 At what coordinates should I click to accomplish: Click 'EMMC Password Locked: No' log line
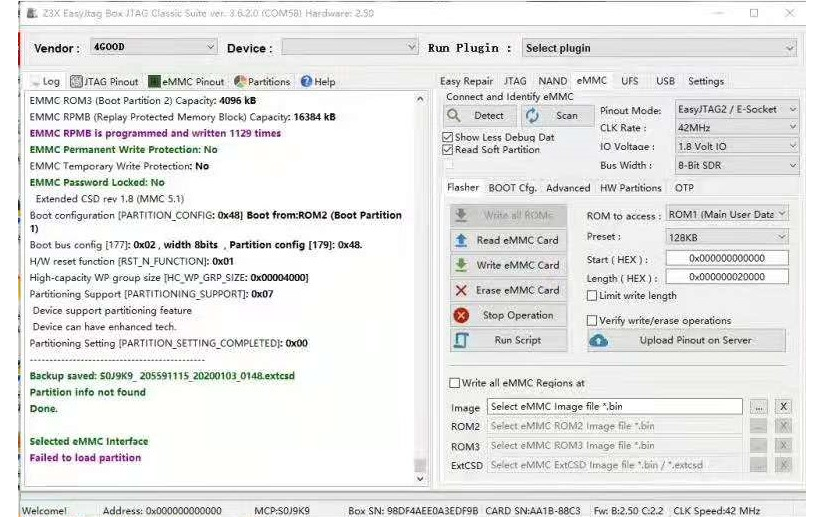97,182
